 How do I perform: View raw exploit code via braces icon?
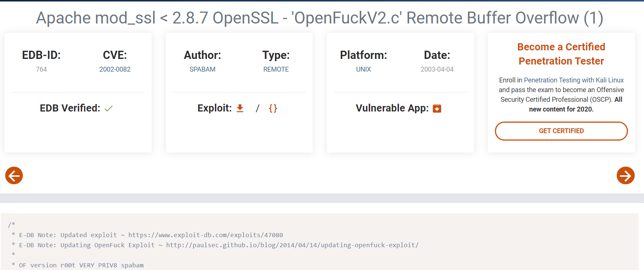[x=273, y=108]
